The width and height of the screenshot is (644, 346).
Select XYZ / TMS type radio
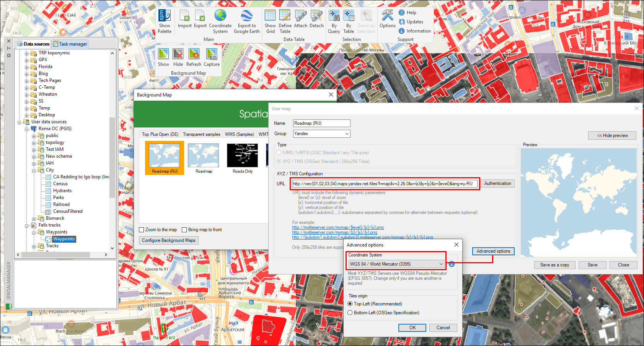pyautogui.click(x=279, y=162)
